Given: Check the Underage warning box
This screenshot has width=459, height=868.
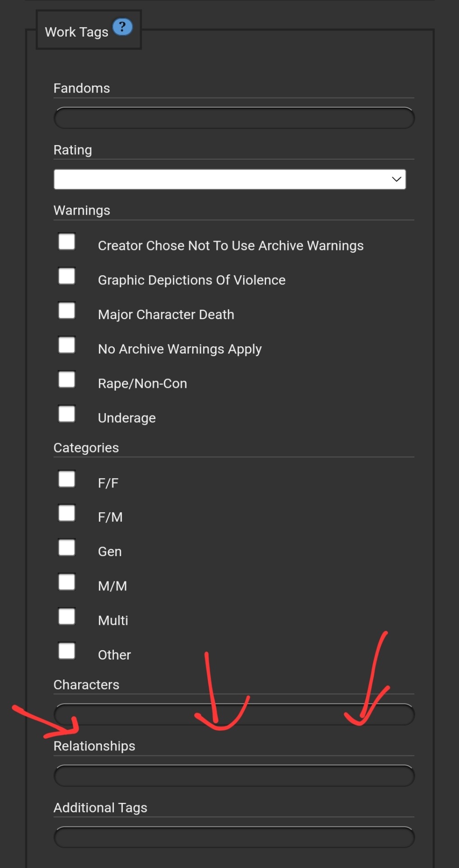Looking at the screenshot, I should [x=67, y=414].
